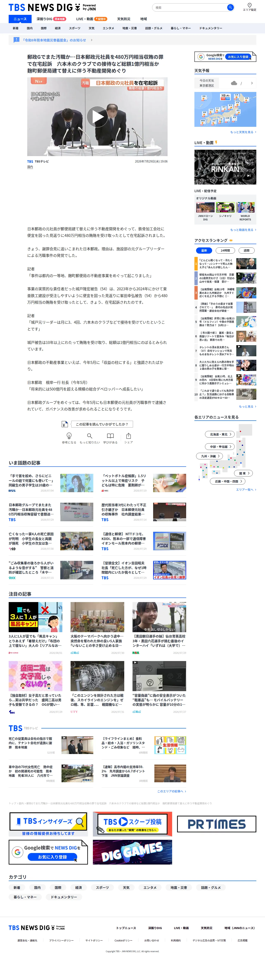Click the rkb logo in the trending articles
The width and height of the screenshot is (265, 980).
click(x=12, y=549)
